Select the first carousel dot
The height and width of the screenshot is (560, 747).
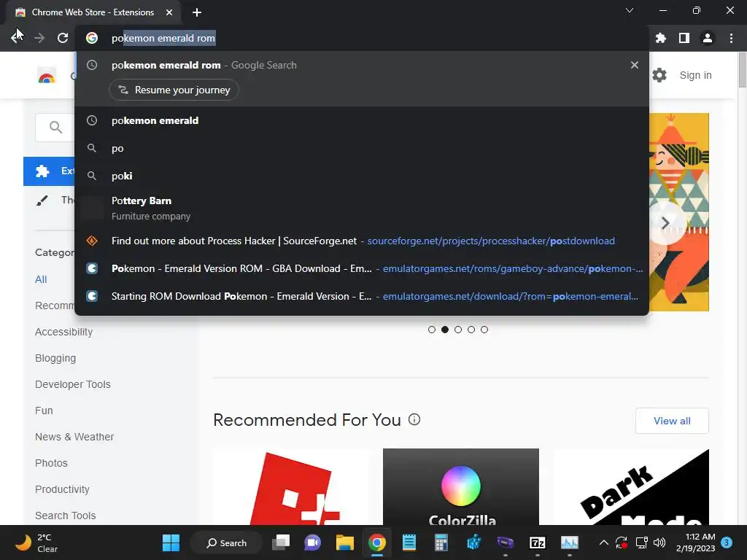coord(432,330)
